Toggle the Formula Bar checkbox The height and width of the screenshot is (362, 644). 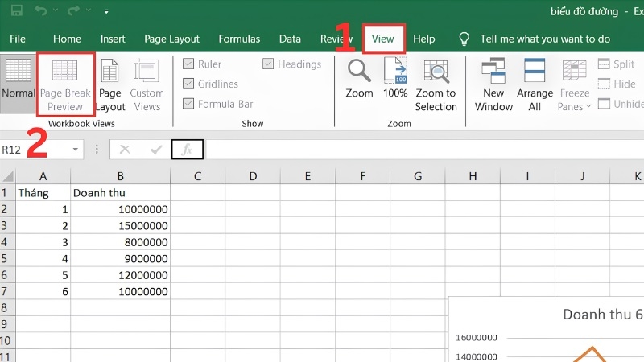coord(188,104)
